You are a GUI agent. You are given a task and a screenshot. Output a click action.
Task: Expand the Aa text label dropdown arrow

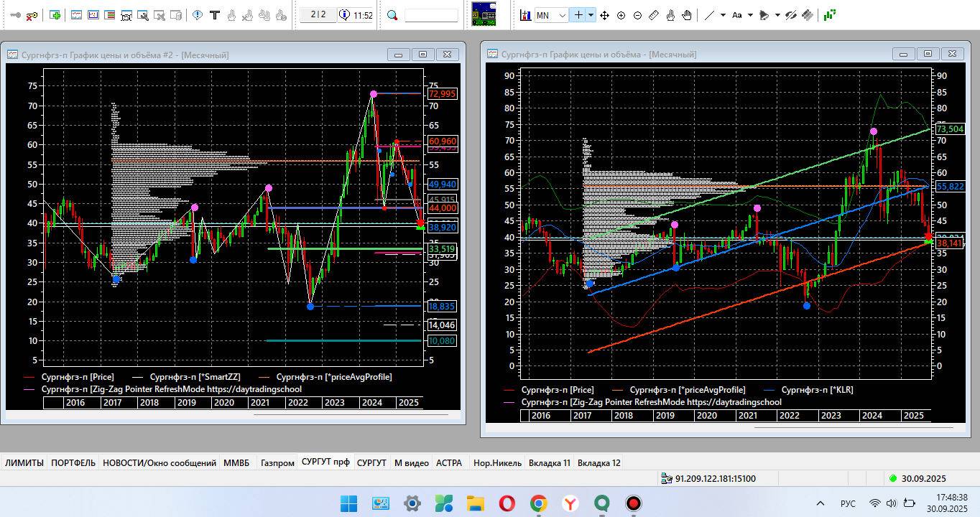[750, 15]
